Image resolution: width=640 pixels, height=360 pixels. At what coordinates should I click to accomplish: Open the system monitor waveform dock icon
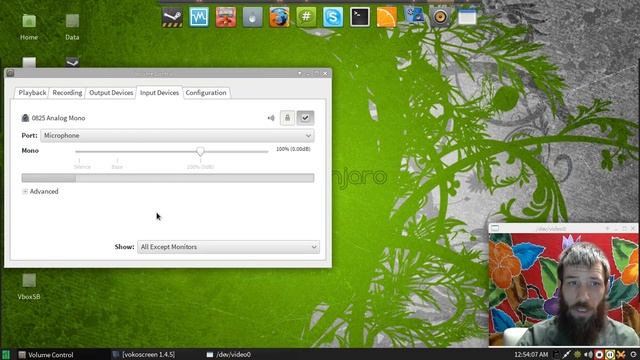pos(199,17)
